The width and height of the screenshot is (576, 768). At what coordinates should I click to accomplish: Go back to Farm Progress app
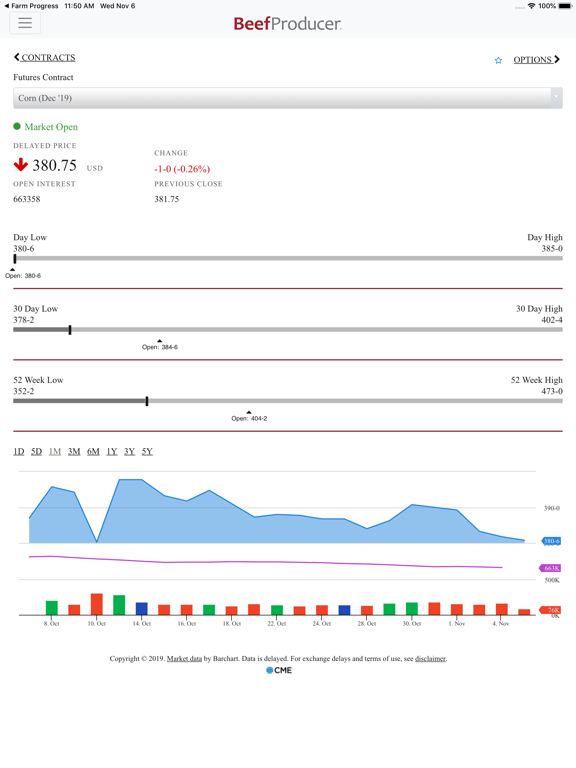point(31,6)
